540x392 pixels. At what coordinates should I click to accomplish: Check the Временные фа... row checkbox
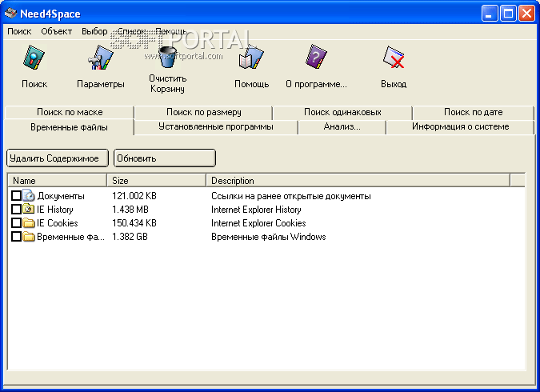tap(16, 237)
